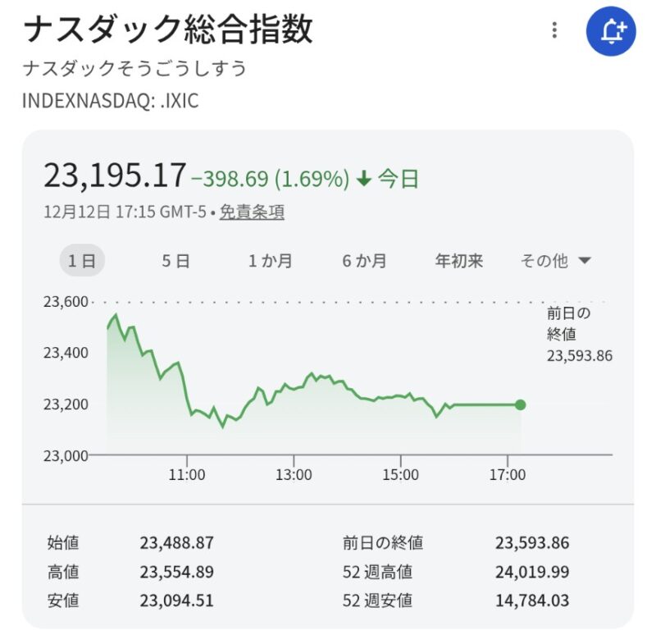
Task: Switch to the 1か月 time range
Action: coord(271,261)
